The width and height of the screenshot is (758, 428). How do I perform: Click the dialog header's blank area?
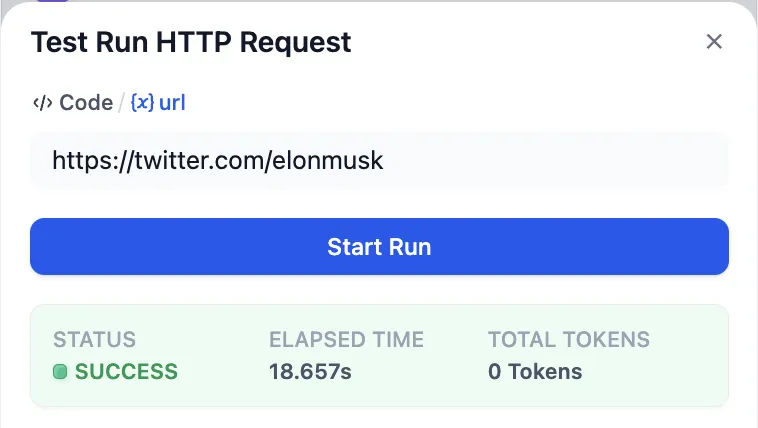click(x=520, y=42)
